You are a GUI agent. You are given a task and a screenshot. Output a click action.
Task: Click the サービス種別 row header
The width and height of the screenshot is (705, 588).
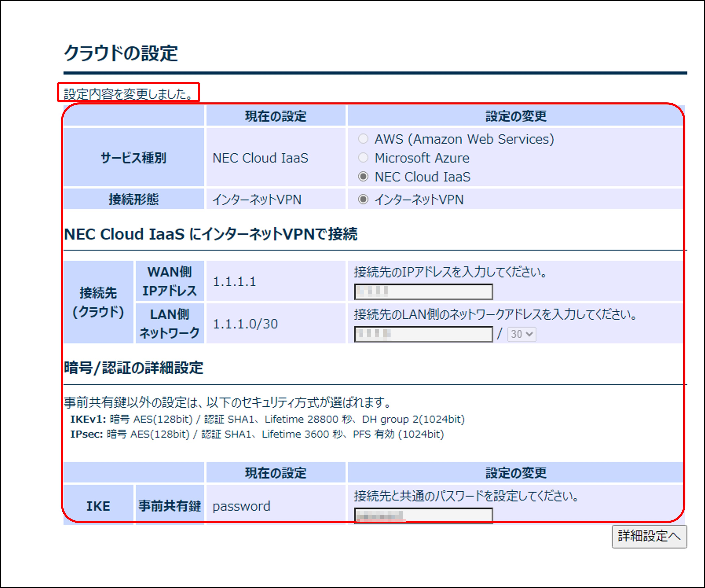(134, 157)
